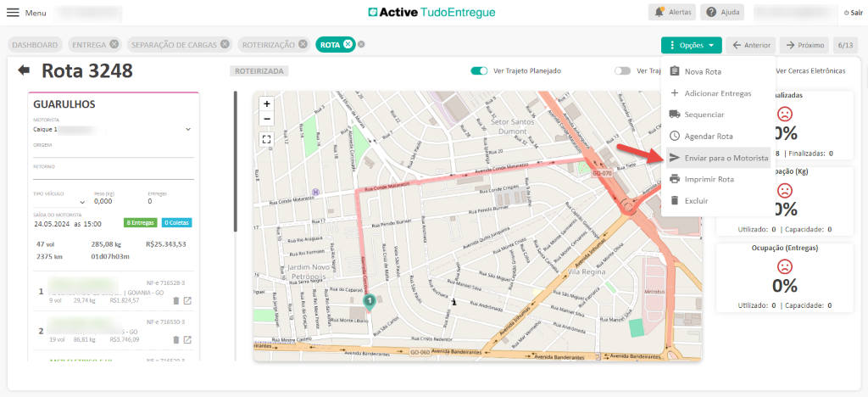
Task: Click the plus icon for Adicionar Entregas
Action: click(x=674, y=93)
